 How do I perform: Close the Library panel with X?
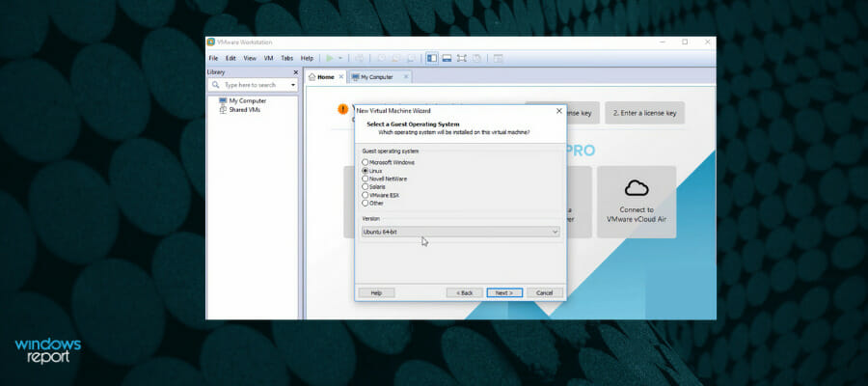pos(296,72)
